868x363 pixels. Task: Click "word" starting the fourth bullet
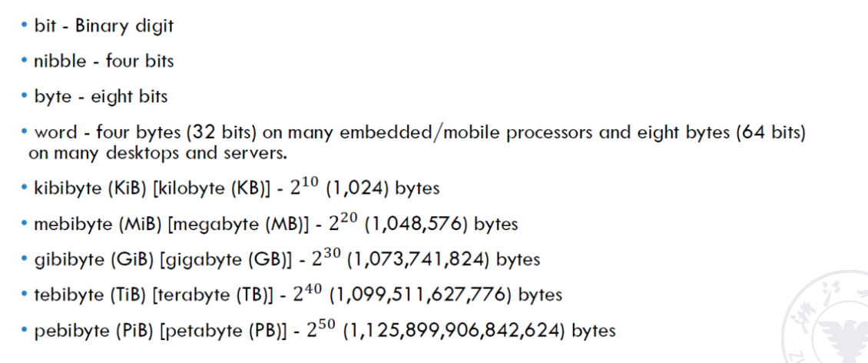tap(55, 132)
